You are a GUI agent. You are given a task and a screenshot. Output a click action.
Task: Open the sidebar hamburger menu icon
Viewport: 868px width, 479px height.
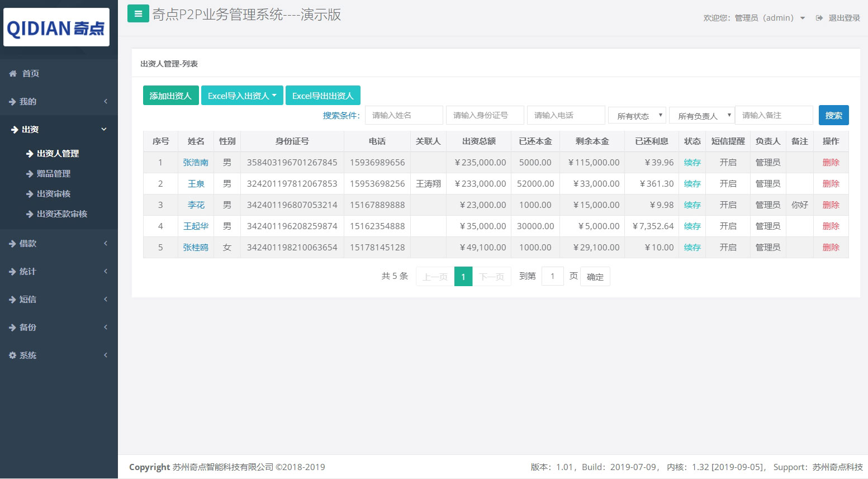[137, 13]
